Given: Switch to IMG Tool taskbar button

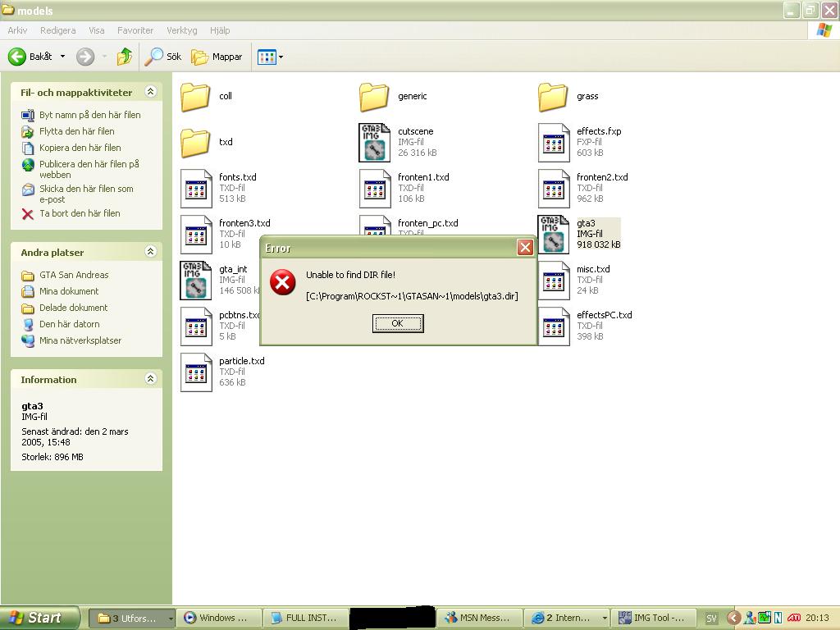Looking at the screenshot, I should 655,618.
